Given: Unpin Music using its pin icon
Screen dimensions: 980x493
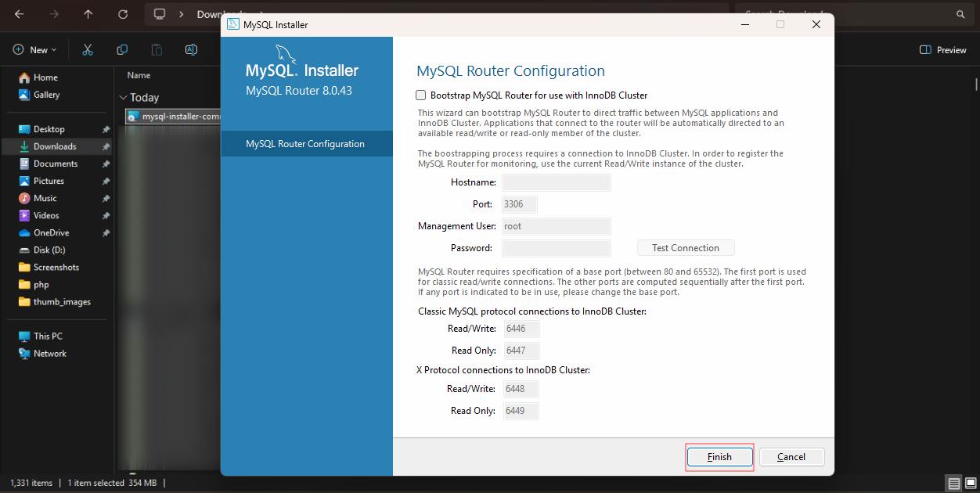Looking at the screenshot, I should coord(106,198).
